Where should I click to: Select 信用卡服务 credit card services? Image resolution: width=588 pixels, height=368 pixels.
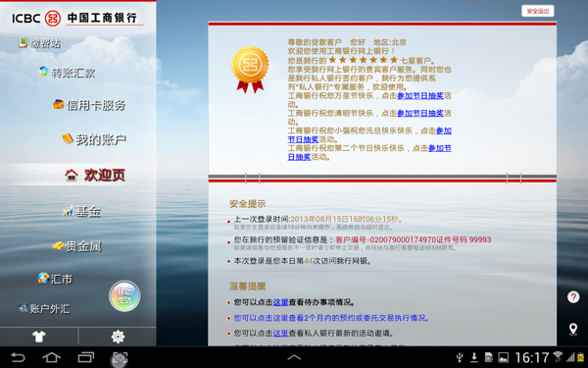click(x=89, y=105)
